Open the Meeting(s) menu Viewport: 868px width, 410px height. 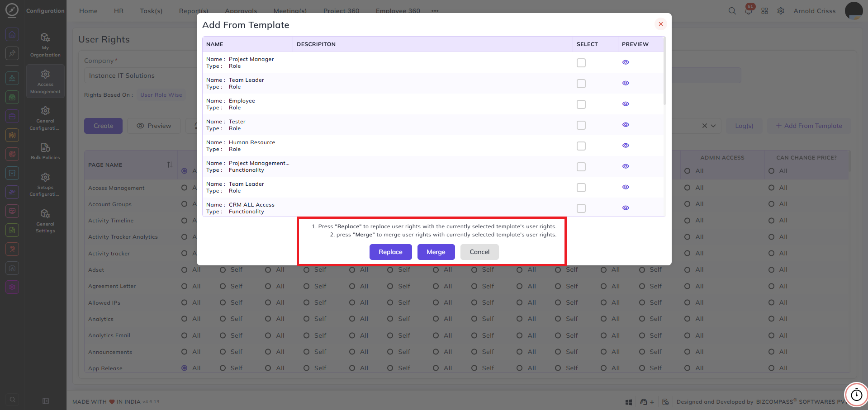click(x=290, y=11)
